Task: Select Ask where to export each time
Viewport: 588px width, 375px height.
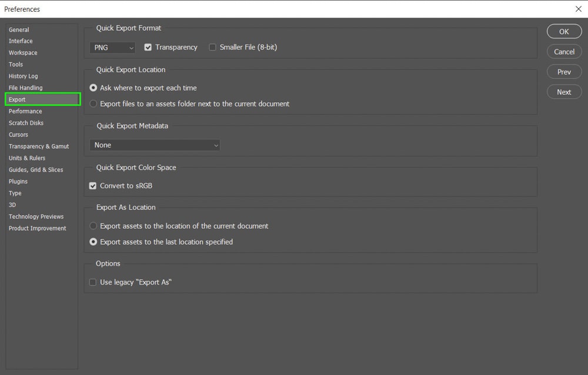Action: tap(93, 88)
